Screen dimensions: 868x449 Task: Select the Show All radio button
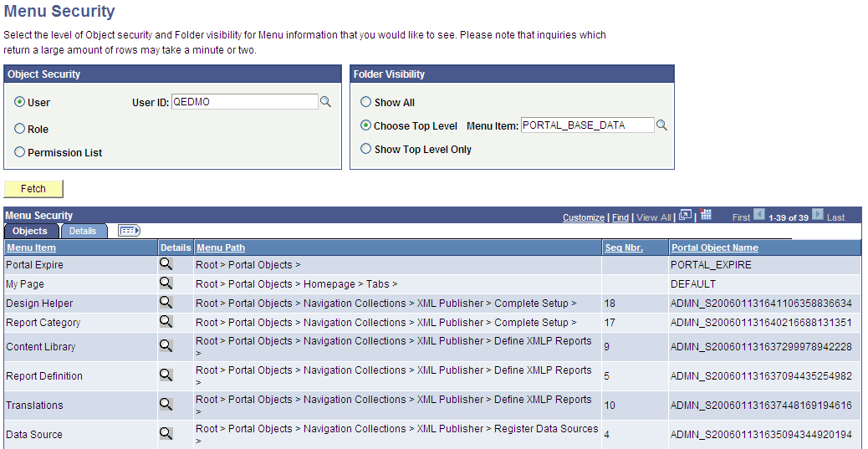point(366,102)
